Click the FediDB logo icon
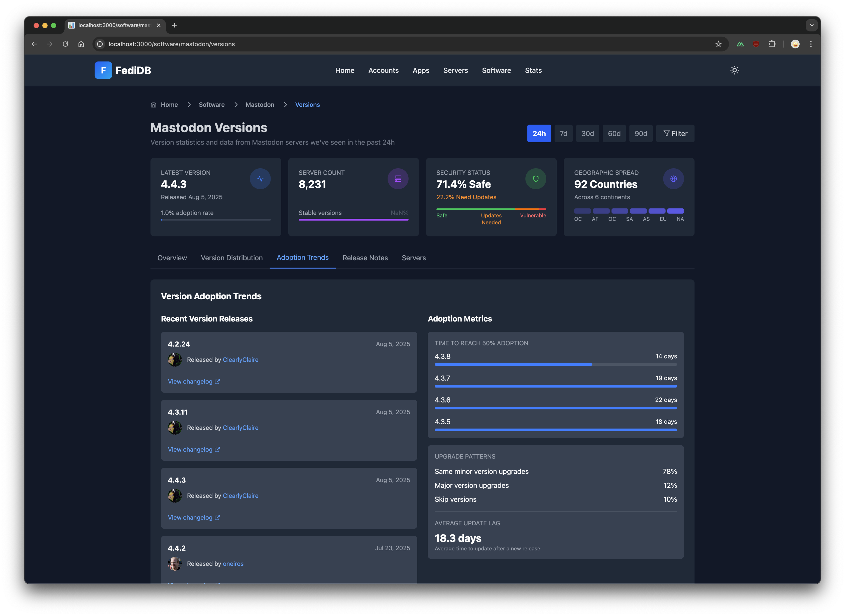This screenshot has width=845, height=616. [103, 70]
